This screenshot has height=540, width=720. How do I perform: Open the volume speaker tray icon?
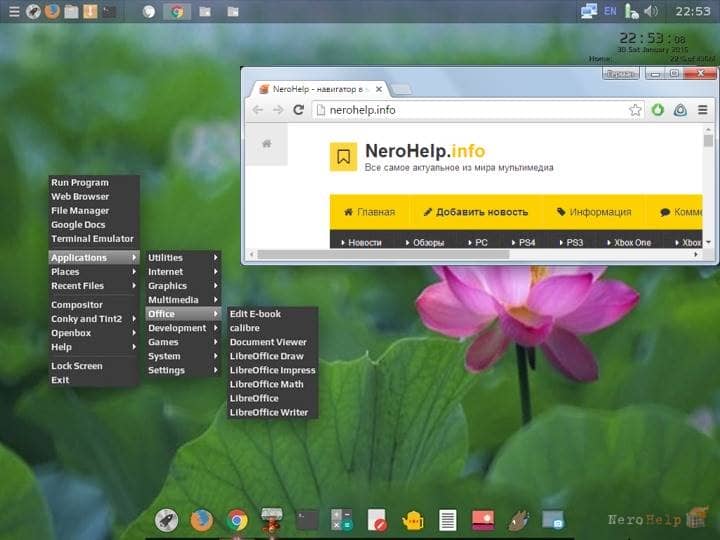pos(651,11)
